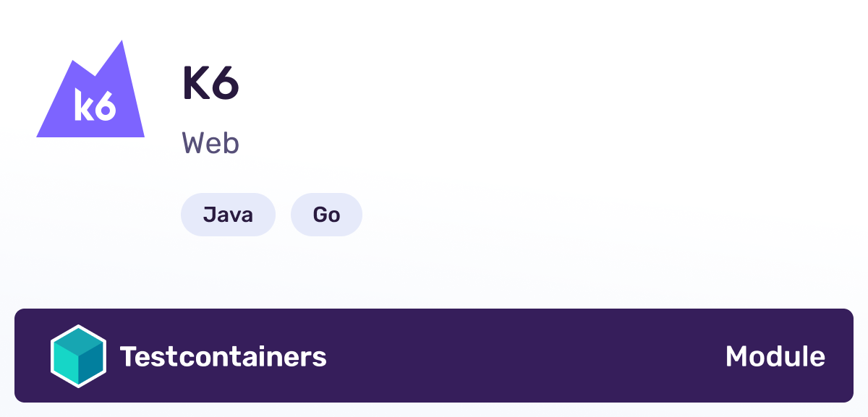Select the Java language tag
Screen dimensions: 868x417
[228, 214]
